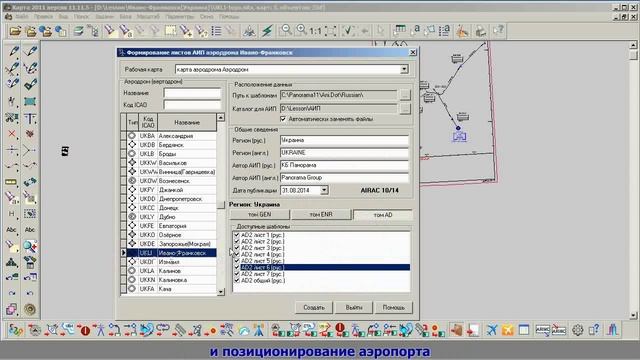Click the door exit icon in bottom toolbar

456,330
